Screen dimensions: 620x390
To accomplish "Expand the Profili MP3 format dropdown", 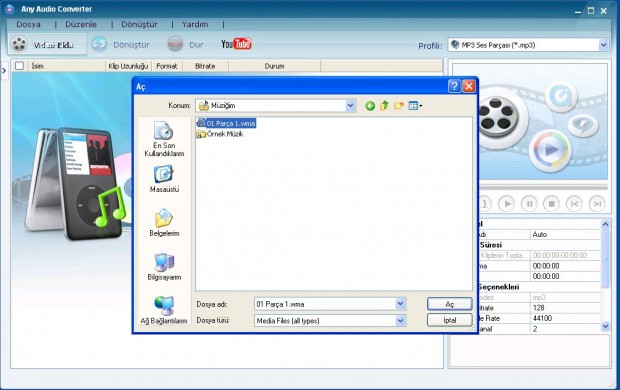I will tap(603, 45).
